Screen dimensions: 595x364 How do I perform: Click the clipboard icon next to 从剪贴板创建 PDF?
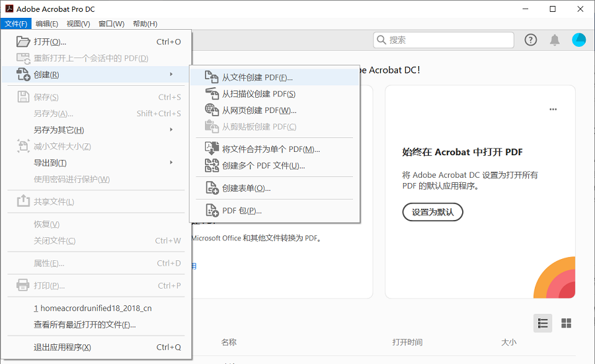pos(212,126)
